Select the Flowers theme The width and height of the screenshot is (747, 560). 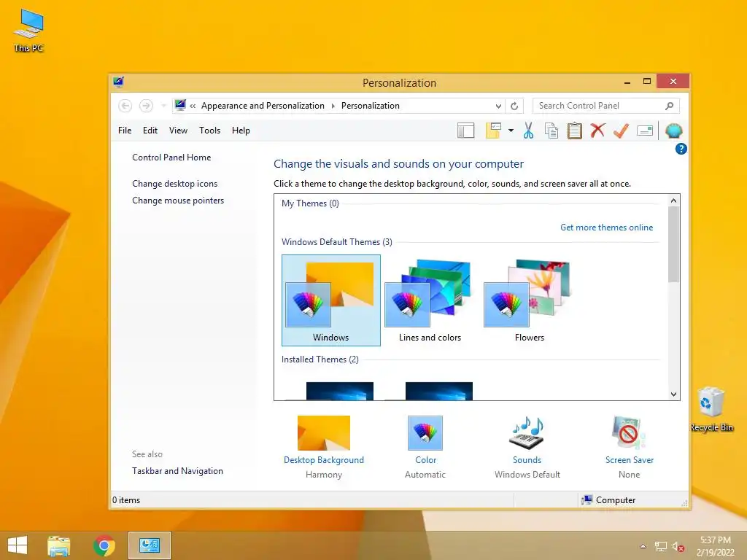pos(529,300)
